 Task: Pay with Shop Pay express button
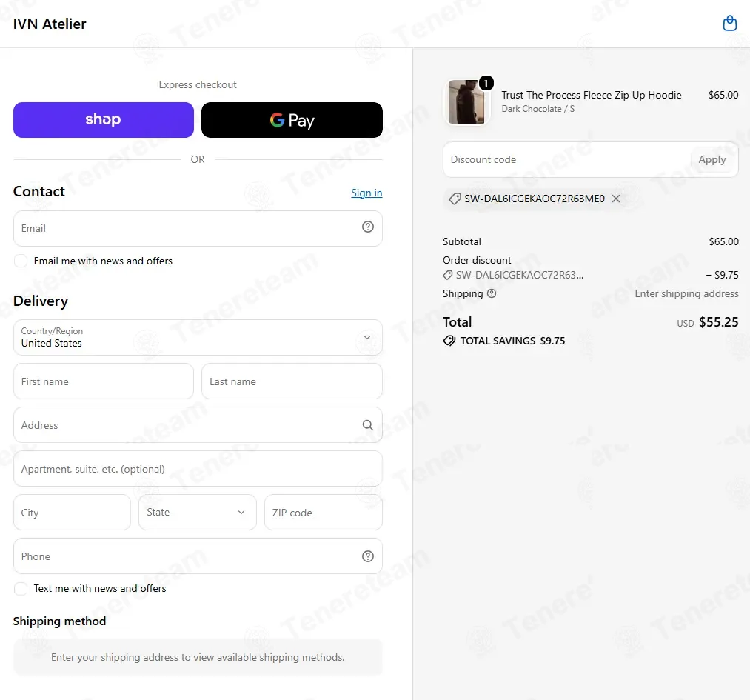pos(104,120)
